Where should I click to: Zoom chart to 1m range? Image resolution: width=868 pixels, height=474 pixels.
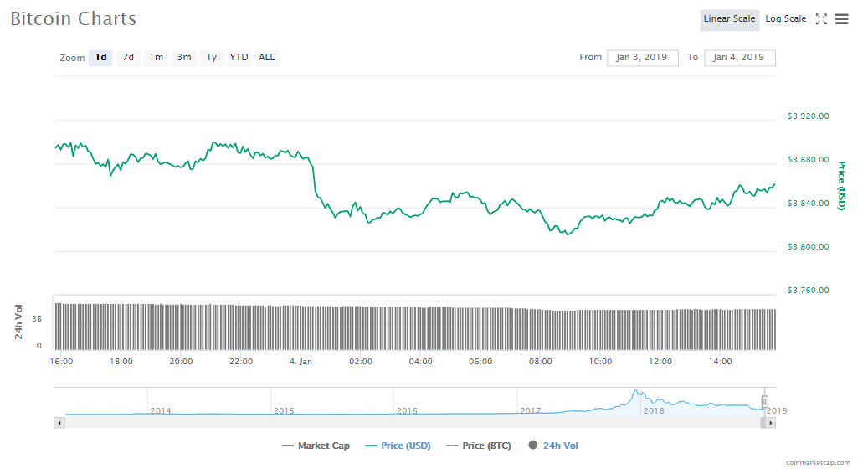pos(156,58)
